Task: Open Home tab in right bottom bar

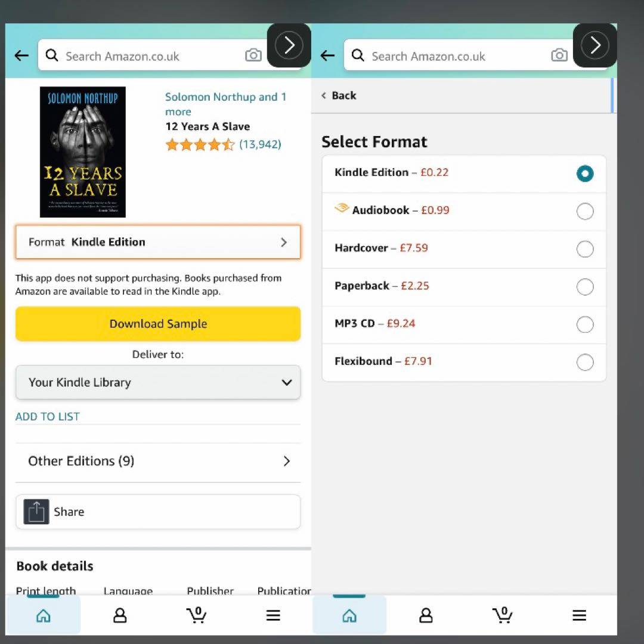Action: [x=349, y=615]
